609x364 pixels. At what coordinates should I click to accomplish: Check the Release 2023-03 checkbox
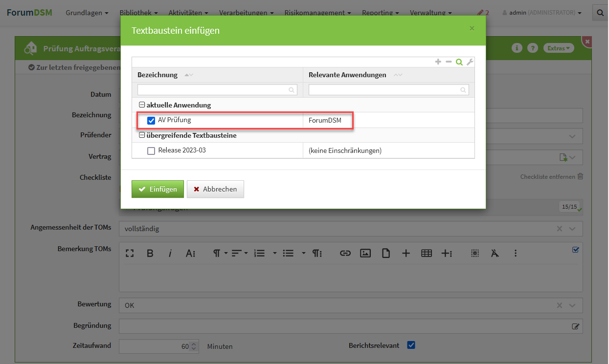(x=151, y=150)
